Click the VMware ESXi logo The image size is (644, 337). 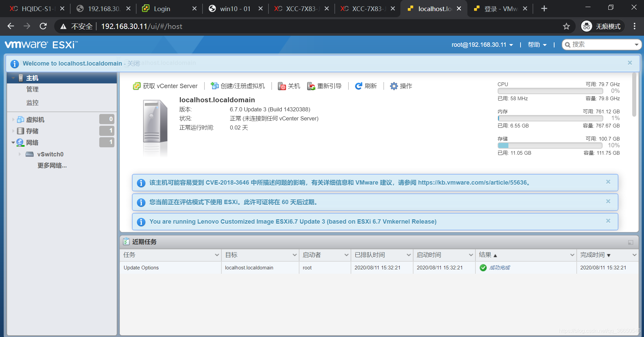(x=41, y=44)
